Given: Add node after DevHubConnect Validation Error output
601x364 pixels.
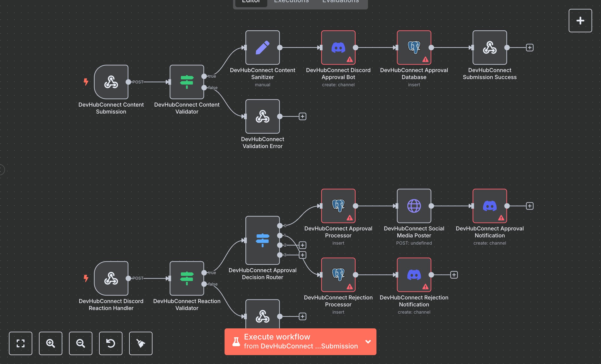Looking at the screenshot, I should tap(302, 117).
